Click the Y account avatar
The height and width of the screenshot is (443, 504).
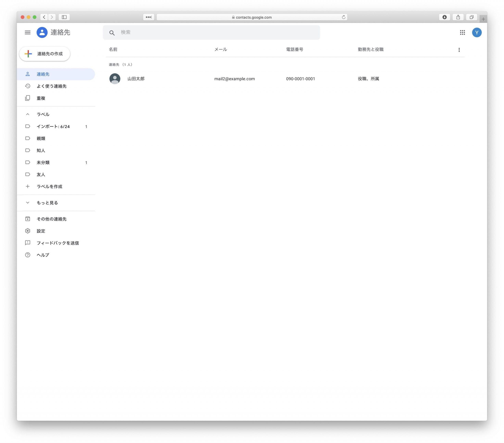[x=477, y=32]
